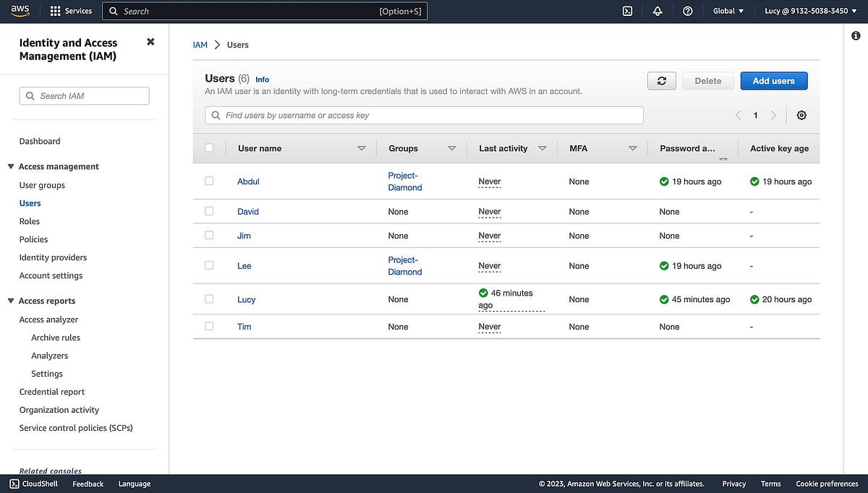The height and width of the screenshot is (493, 868).
Task: Open the Global region dropdown
Action: (728, 11)
